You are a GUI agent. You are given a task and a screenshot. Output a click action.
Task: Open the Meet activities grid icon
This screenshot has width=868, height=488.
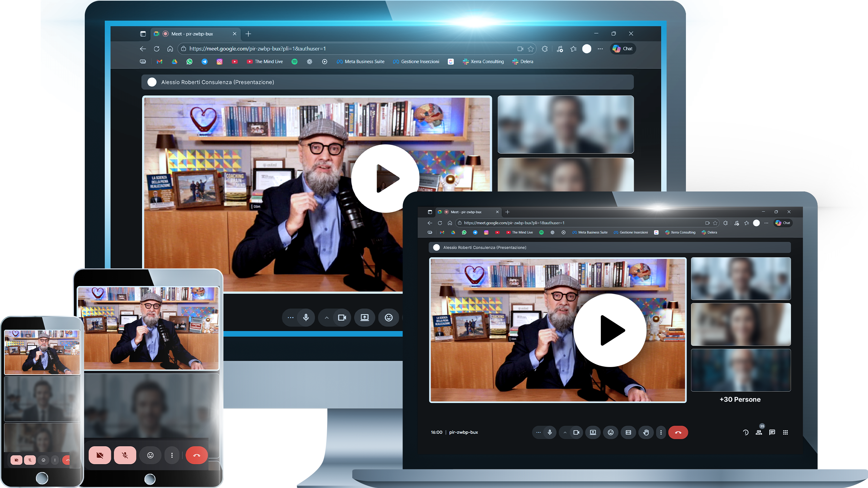tap(785, 432)
